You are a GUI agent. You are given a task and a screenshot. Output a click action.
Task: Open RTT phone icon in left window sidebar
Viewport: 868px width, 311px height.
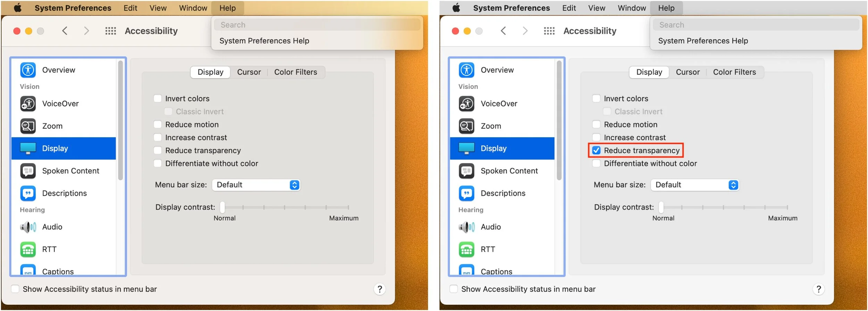(x=28, y=249)
